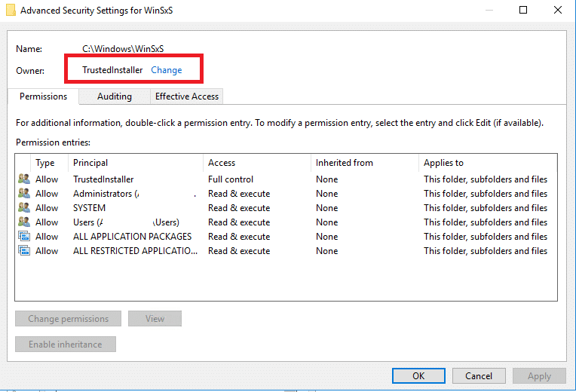
Task: Switch to the Permissions tab
Action: [43, 96]
